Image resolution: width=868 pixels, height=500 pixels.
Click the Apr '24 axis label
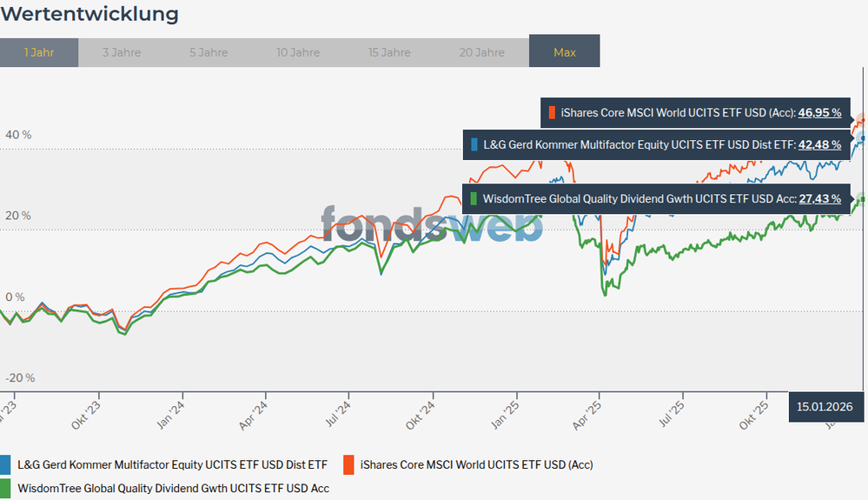tap(254, 415)
